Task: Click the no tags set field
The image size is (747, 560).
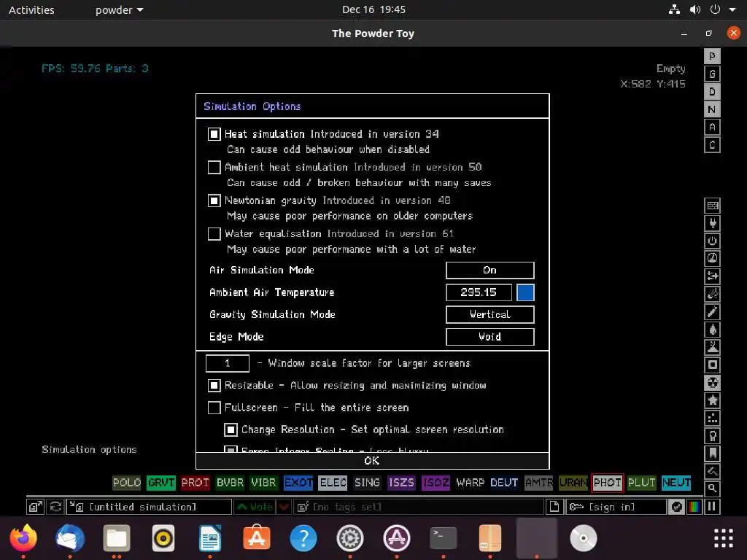Action: pyautogui.click(x=418, y=507)
